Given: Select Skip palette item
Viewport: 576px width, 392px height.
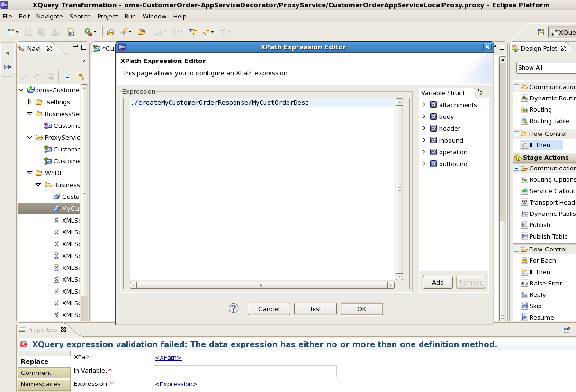Looking at the screenshot, I should pyautogui.click(x=531, y=306).
